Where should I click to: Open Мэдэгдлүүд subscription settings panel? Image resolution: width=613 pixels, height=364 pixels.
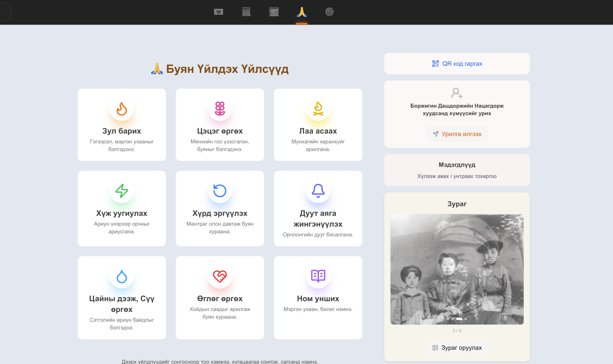[457, 170]
